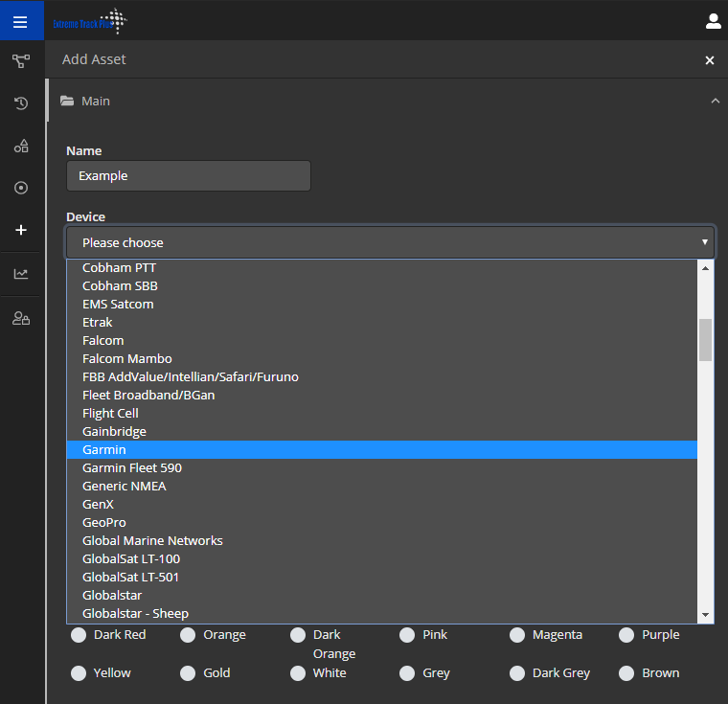Viewport: 728px width, 704px height.
Task: Select the Dark Orange color radio
Action: point(298,635)
